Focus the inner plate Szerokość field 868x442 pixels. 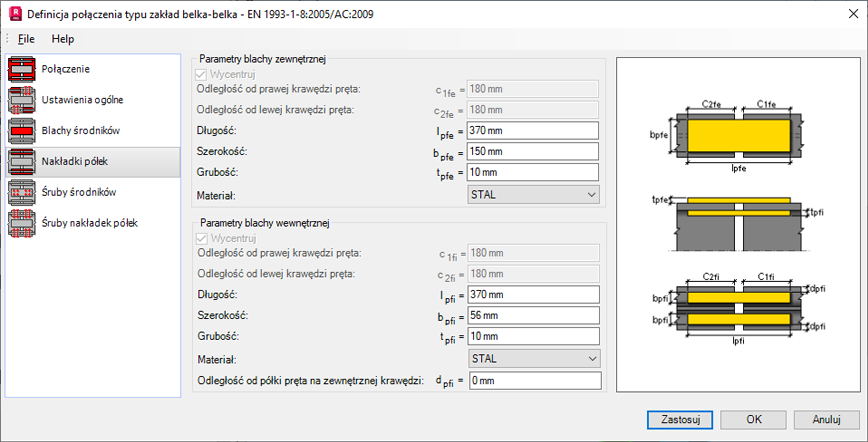point(534,316)
